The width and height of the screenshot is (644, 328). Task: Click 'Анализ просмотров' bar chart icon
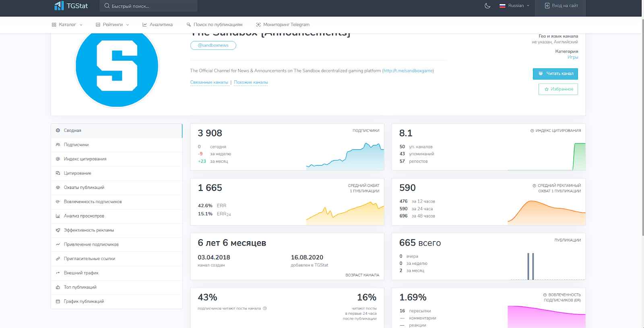tap(58, 216)
